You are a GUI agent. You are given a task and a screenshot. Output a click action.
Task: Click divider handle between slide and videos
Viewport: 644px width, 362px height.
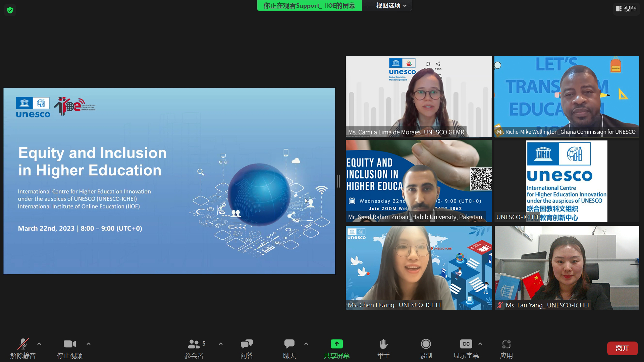339,181
